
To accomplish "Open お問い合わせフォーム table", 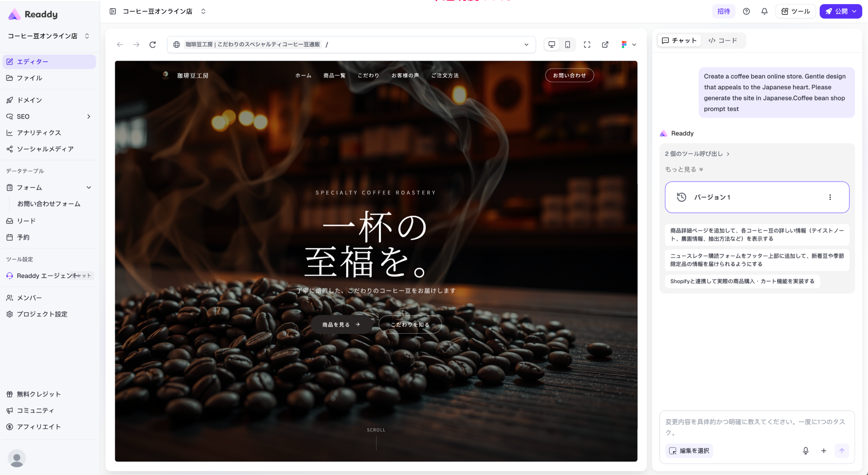I will pyautogui.click(x=49, y=204).
